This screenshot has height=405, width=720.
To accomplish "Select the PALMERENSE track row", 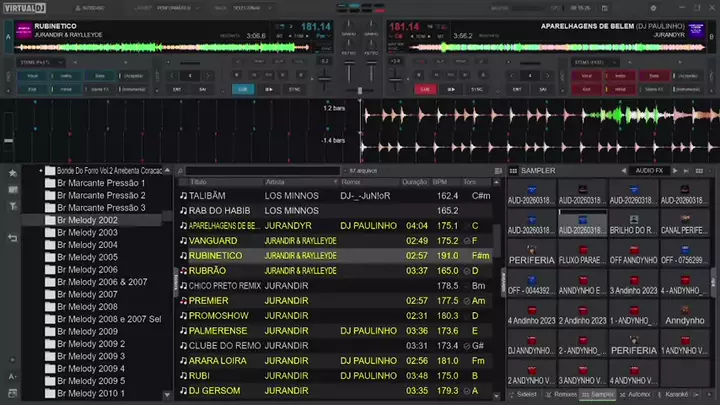I will [336, 331].
